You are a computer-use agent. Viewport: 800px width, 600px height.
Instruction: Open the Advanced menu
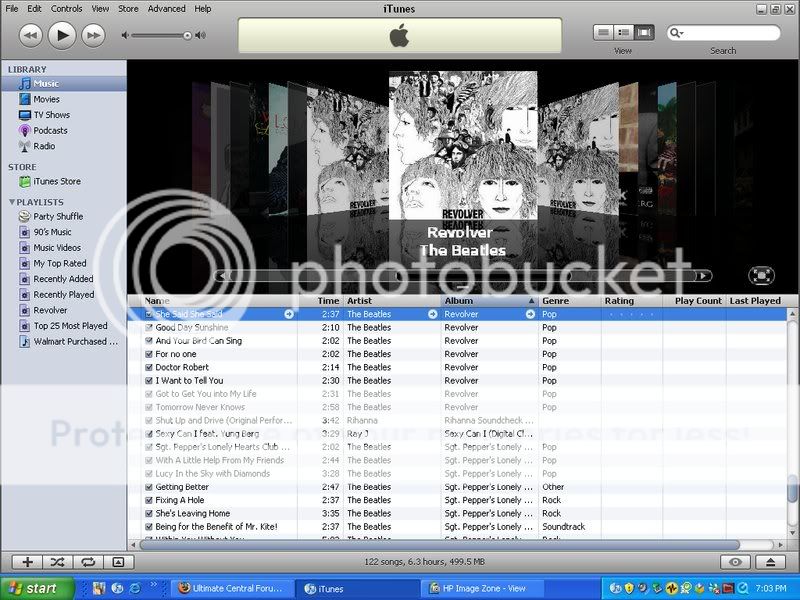click(166, 9)
